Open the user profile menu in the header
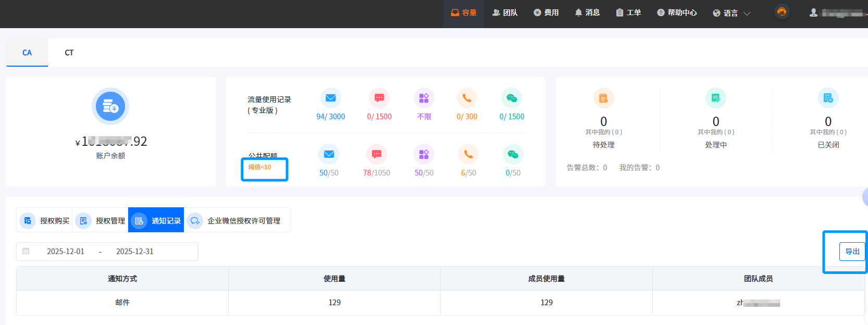 (837, 13)
